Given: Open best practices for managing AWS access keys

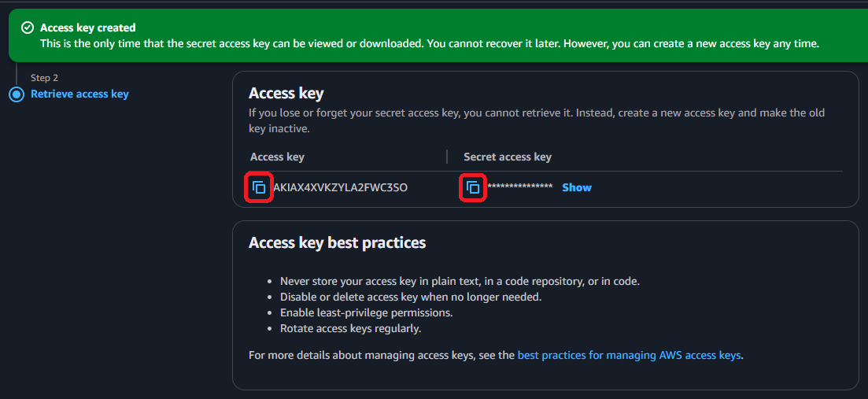Looking at the screenshot, I should click(629, 355).
